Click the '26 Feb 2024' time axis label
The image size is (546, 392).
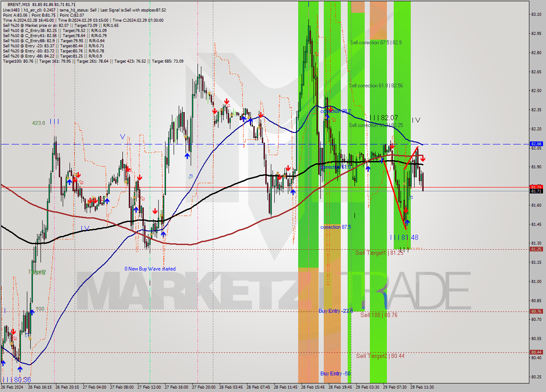point(12,387)
